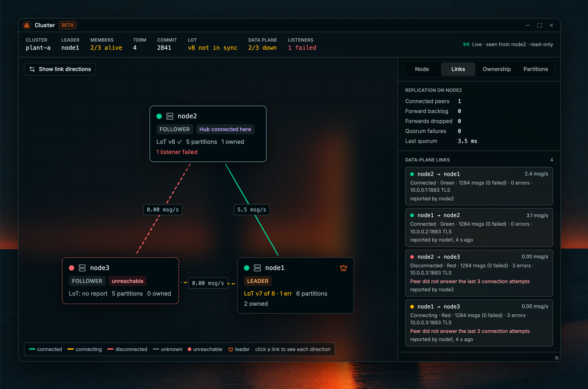Click green status dot on node1 card
Viewport: 588px width, 389px height.
(x=247, y=268)
